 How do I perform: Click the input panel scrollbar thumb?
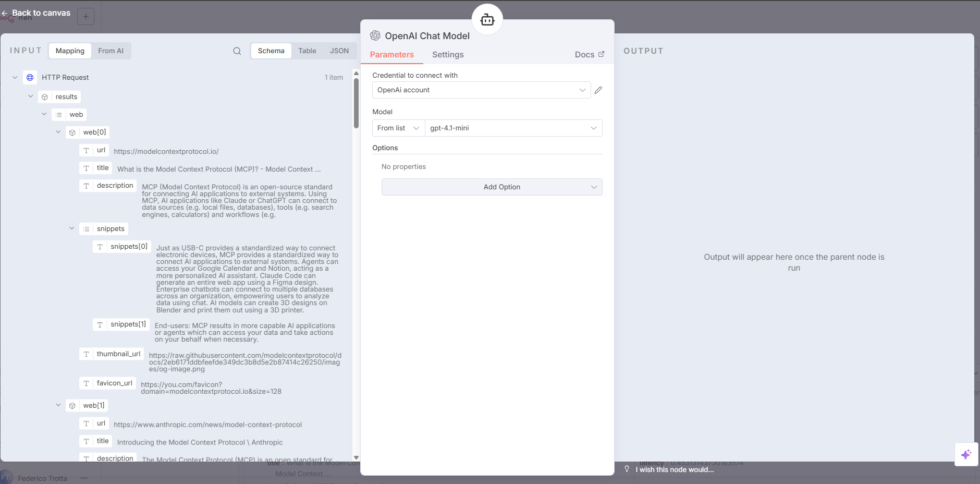(356, 103)
